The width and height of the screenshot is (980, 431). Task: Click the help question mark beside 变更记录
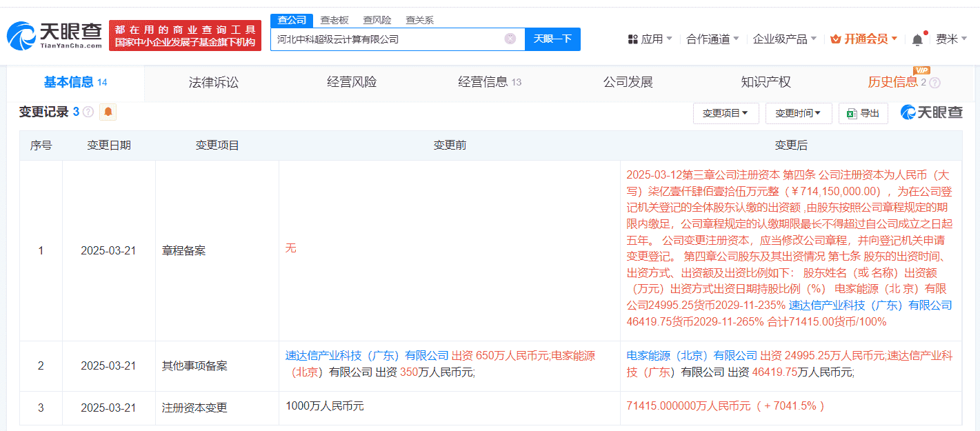coord(88,112)
